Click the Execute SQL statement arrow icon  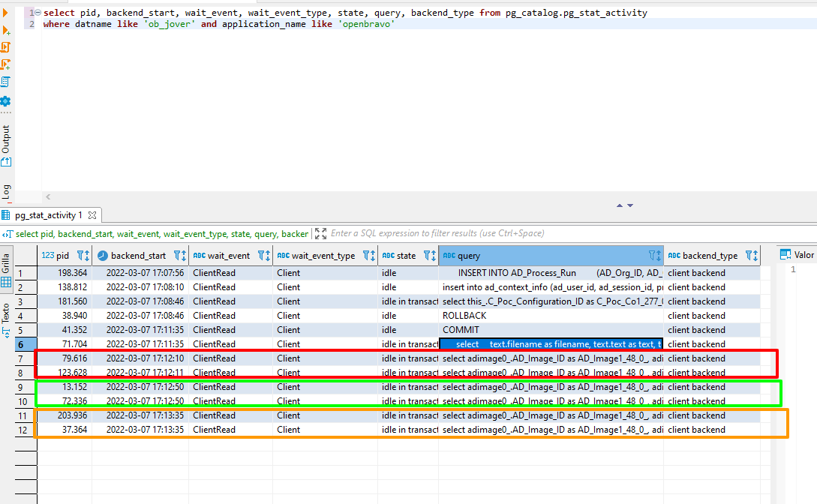[6, 13]
